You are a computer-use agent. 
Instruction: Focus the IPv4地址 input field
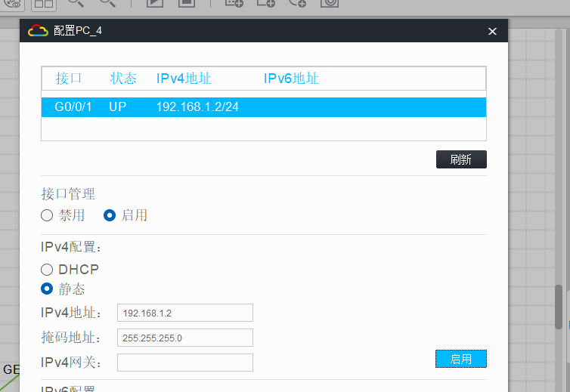pos(185,313)
